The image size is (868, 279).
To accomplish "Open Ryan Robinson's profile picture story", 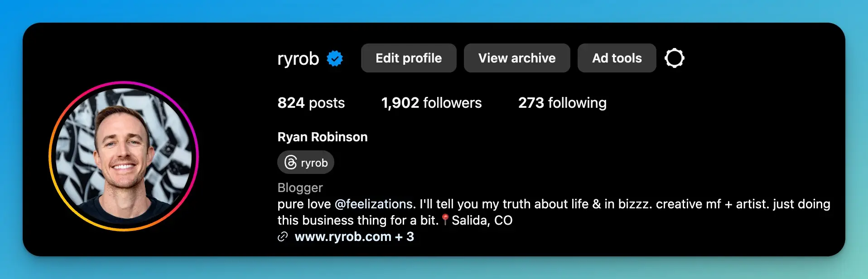I will (x=124, y=156).
